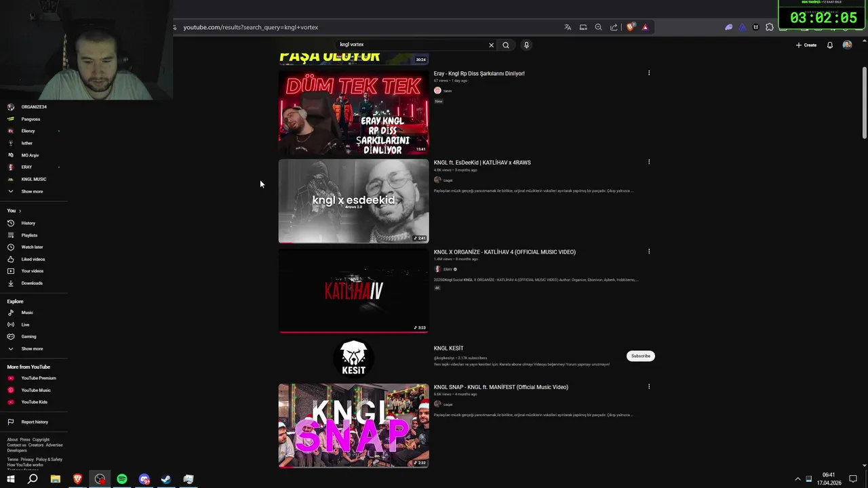This screenshot has height=488, width=868.
Task: Open Discord from the taskbar
Action: pos(144,479)
